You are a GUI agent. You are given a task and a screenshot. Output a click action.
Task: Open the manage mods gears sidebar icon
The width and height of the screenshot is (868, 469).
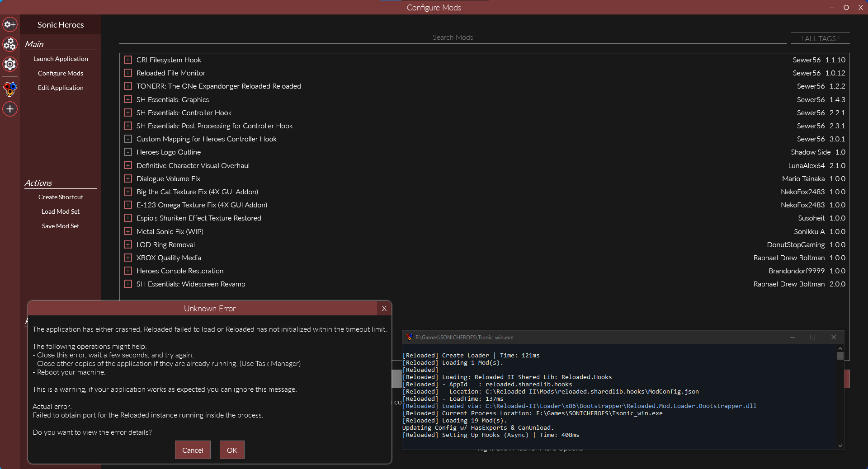coord(10,44)
